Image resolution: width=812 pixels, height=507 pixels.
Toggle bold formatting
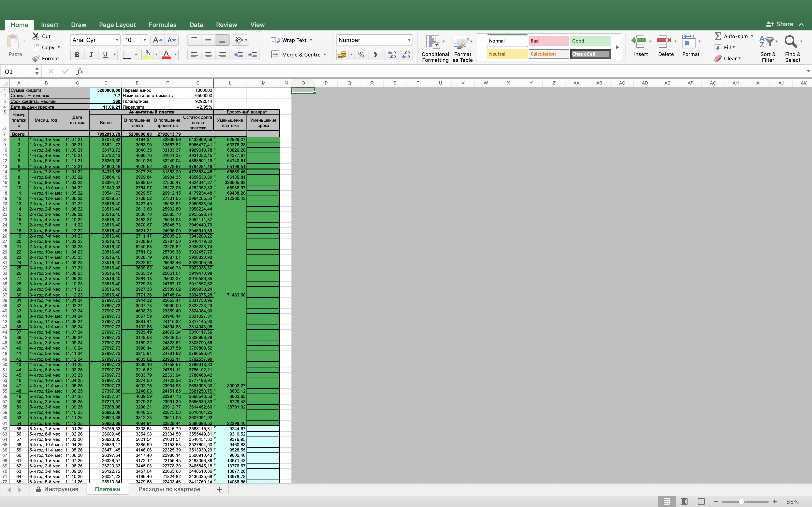tap(77, 55)
